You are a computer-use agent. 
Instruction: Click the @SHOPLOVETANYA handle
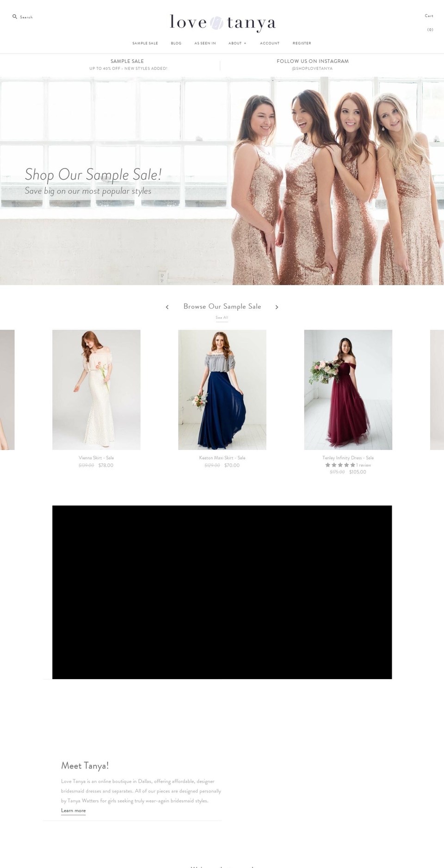[312, 69]
